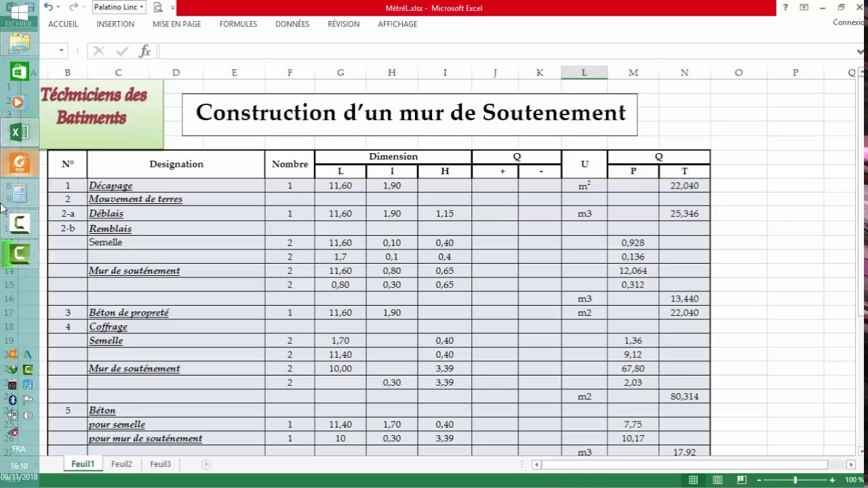This screenshot has height=488, width=868.
Task: Click the Béton de propreté cell
Action: coord(176,312)
